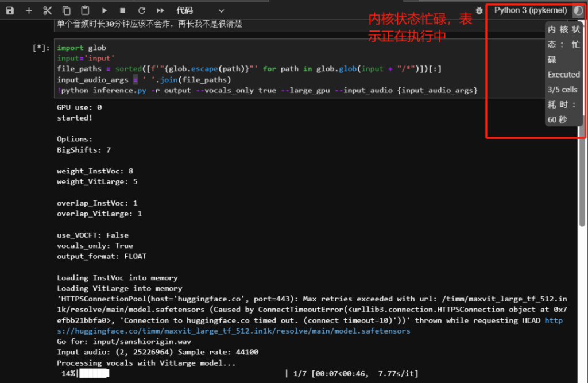Interrupt the kernel with stop button

tap(122, 10)
